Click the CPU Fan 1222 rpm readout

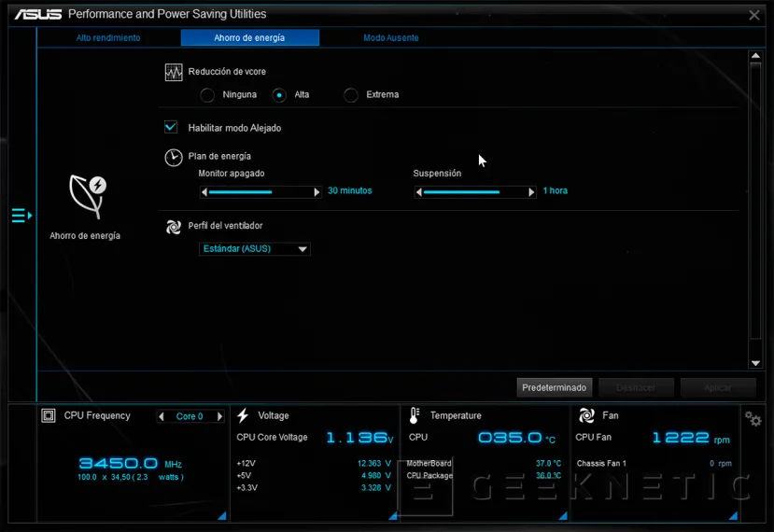[691, 438]
